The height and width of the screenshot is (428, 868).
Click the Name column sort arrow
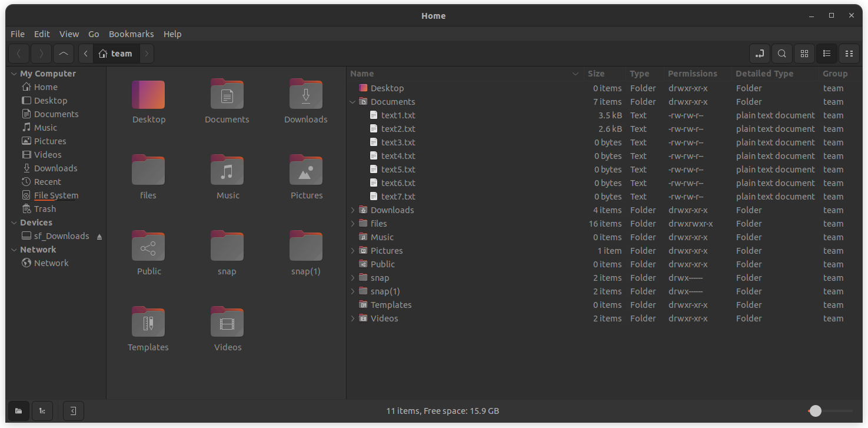point(576,74)
